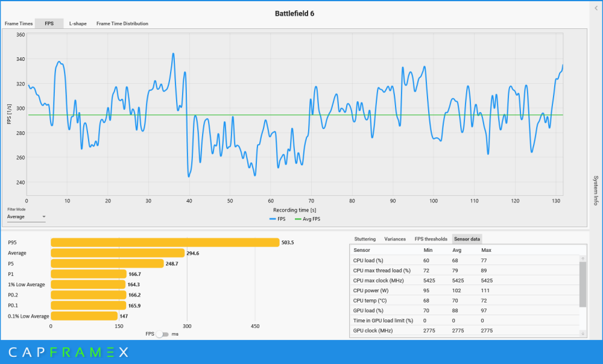Click the scrollbar down arrow in sensor table
603x364 pixels.
click(583, 333)
